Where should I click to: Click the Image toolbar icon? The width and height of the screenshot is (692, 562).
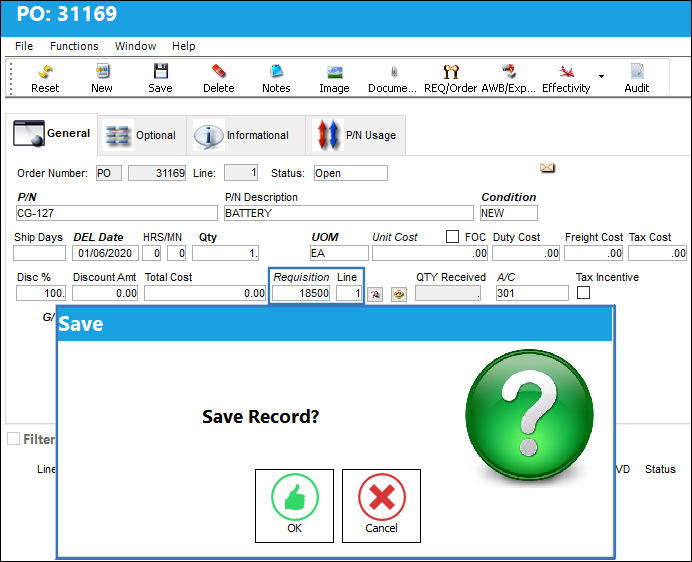point(335,72)
